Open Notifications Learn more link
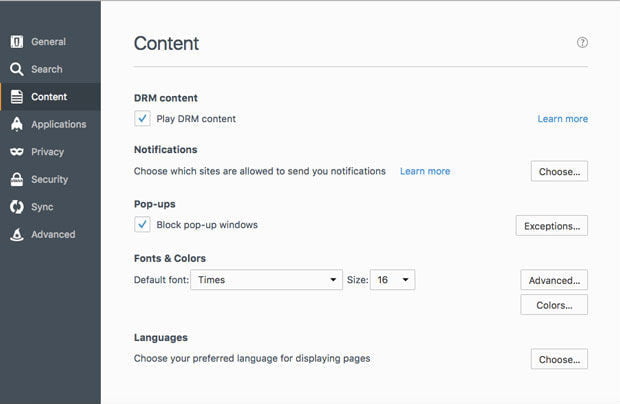 [425, 171]
